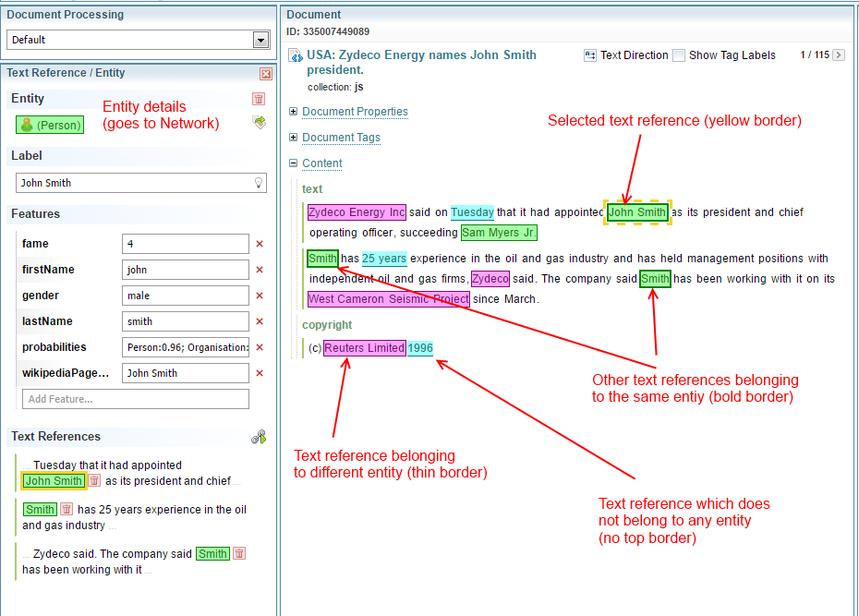
Task: Expand the Document Tags section
Action: click(x=294, y=138)
